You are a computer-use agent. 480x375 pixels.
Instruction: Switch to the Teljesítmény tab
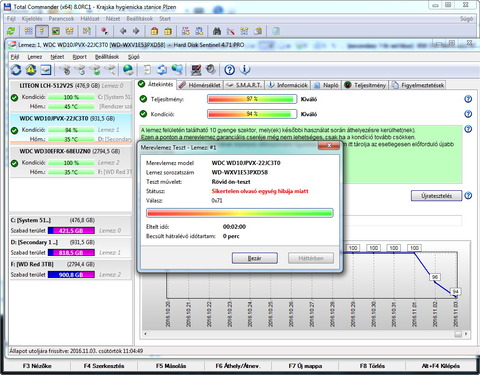(x=365, y=85)
